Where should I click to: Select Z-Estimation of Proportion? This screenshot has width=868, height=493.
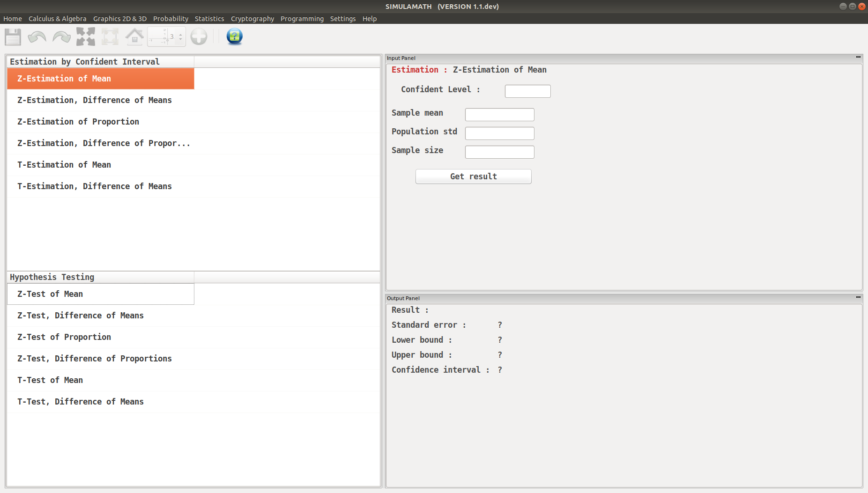(101, 122)
